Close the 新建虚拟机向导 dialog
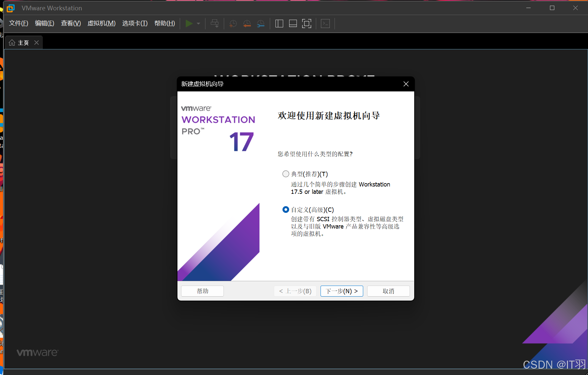588x375 pixels. tap(406, 84)
